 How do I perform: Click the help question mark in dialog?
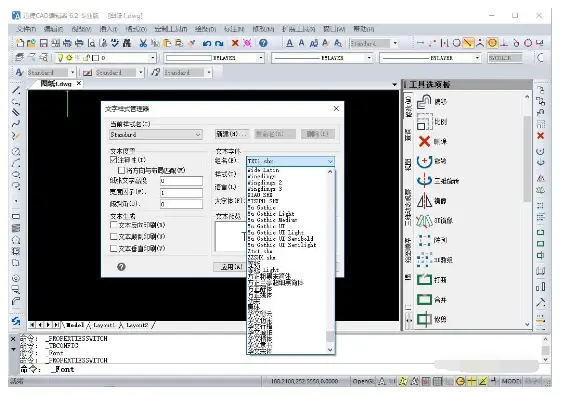click(122, 267)
